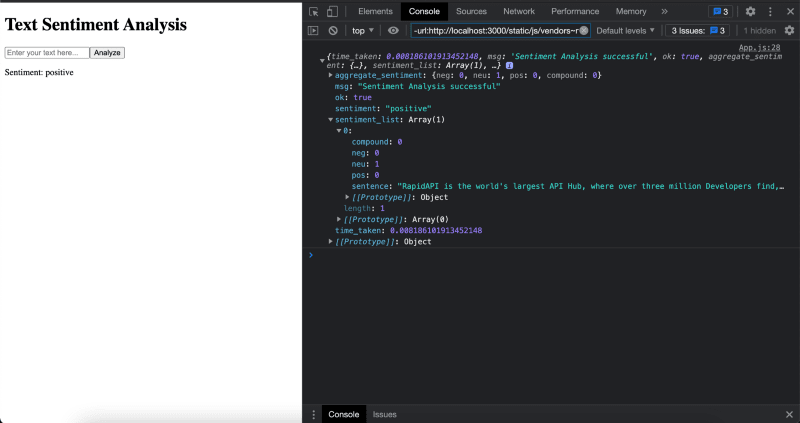The width and height of the screenshot is (800, 423).
Task: Click the 3 Issues button
Action: coord(697,31)
